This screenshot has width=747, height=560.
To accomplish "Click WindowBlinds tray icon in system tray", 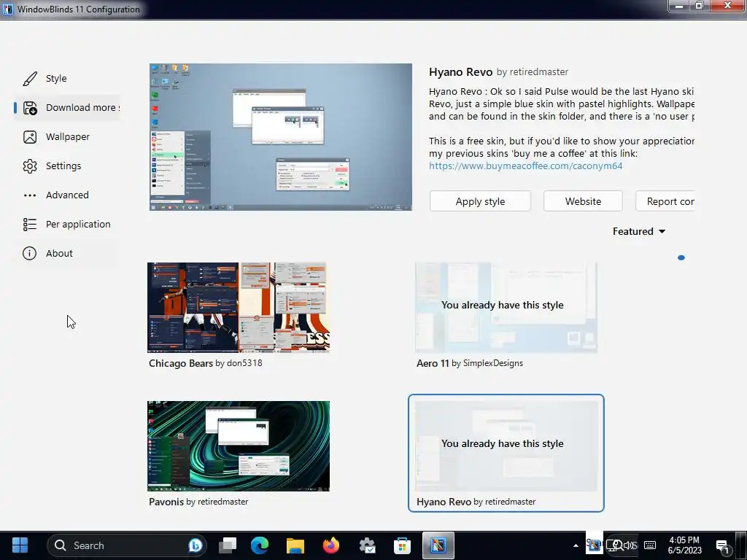I will pyautogui.click(x=594, y=545).
